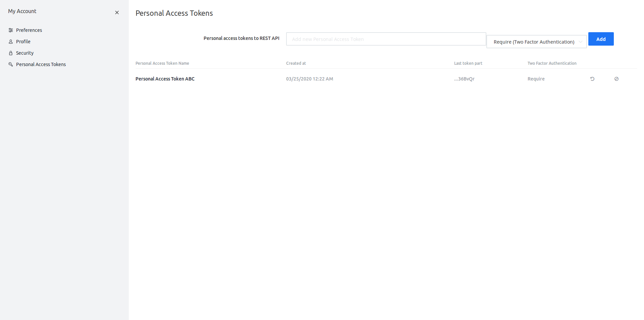Click the Created at column header
This screenshot has width=644, height=320.
(x=296, y=63)
